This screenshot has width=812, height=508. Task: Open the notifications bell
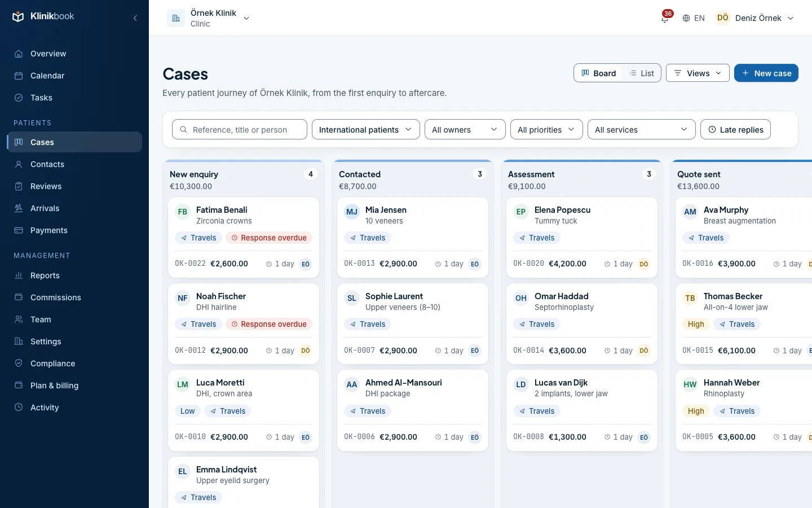pyautogui.click(x=665, y=18)
